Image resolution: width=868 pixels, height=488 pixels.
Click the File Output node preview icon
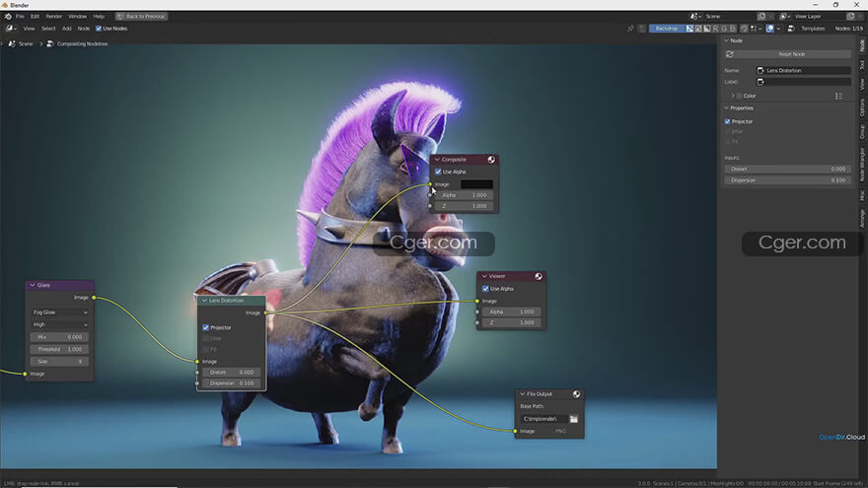(576, 394)
